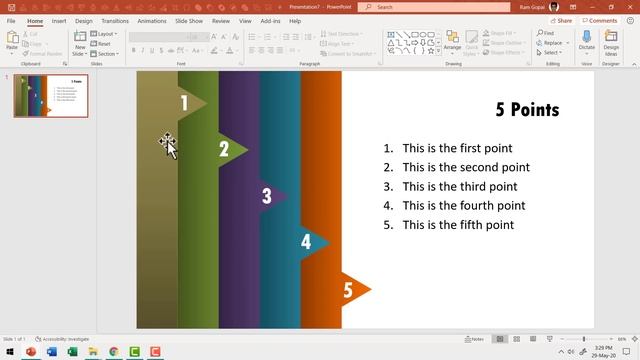Open the Section dropdown
The image size is (640, 360).
104,53
